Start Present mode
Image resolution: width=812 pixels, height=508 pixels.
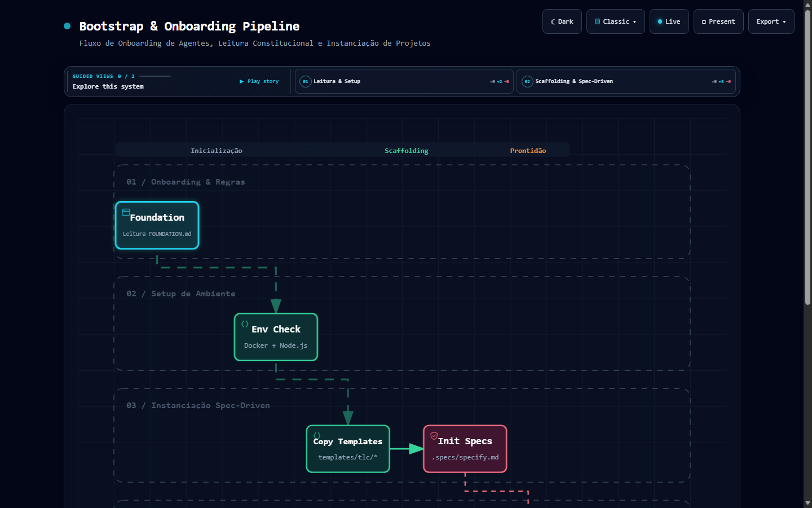718,21
